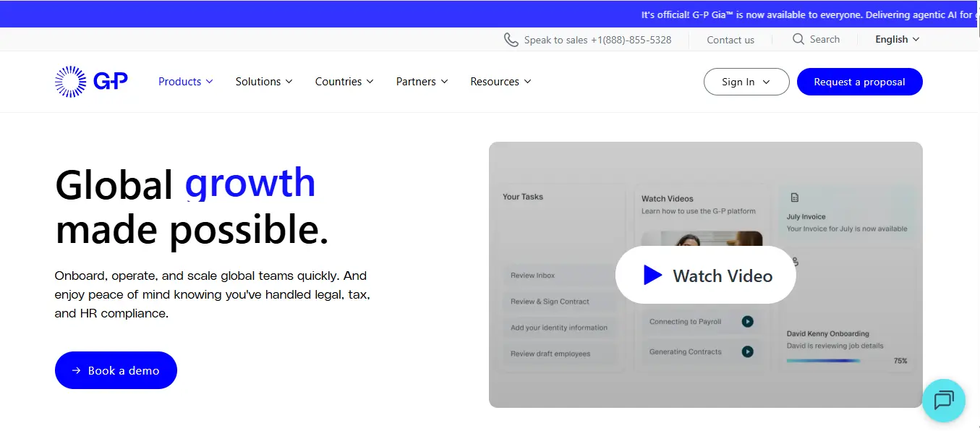This screenshot has height=431, width=980.
Task: Open the Sign In dropdown button
Action: coord(746,82)
